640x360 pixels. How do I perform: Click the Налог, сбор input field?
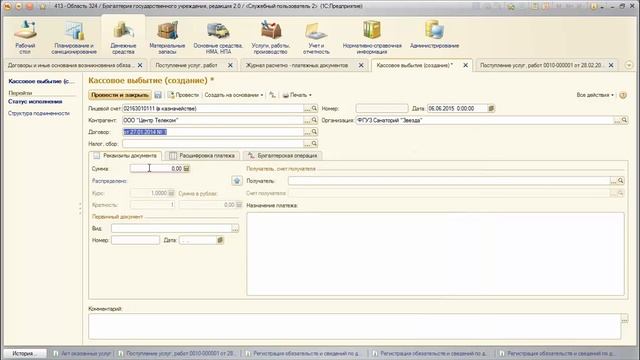pyautogui.click(x=213, y=144)
